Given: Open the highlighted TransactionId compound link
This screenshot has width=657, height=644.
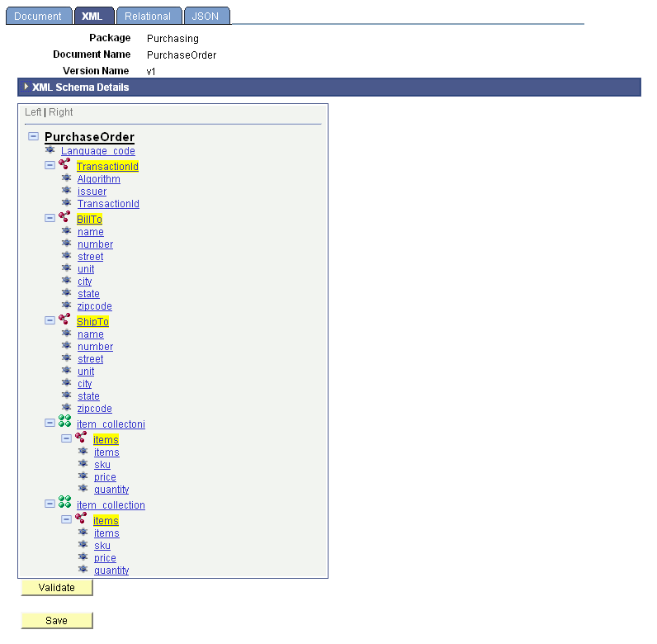Looking at the screenshot, I should [107, 167].
